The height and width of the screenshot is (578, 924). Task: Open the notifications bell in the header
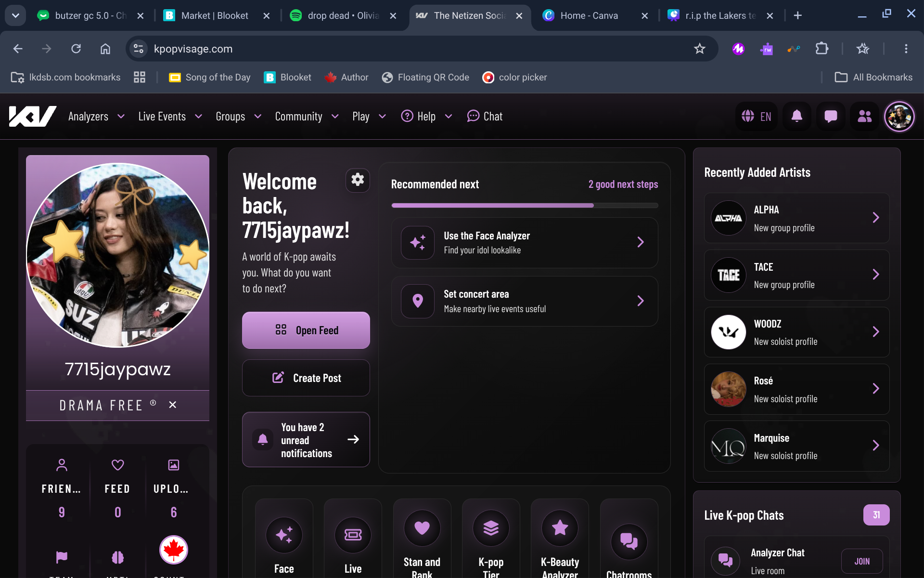797,117
